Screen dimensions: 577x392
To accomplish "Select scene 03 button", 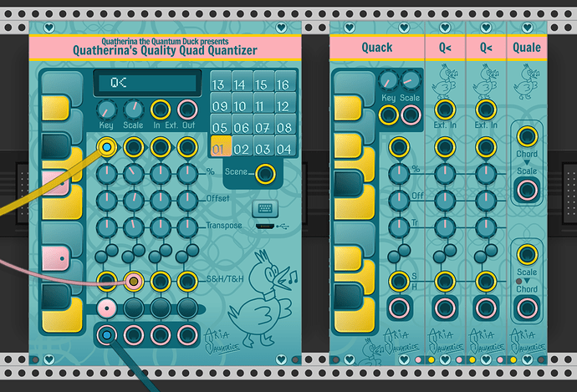I will tap(263, 146).
